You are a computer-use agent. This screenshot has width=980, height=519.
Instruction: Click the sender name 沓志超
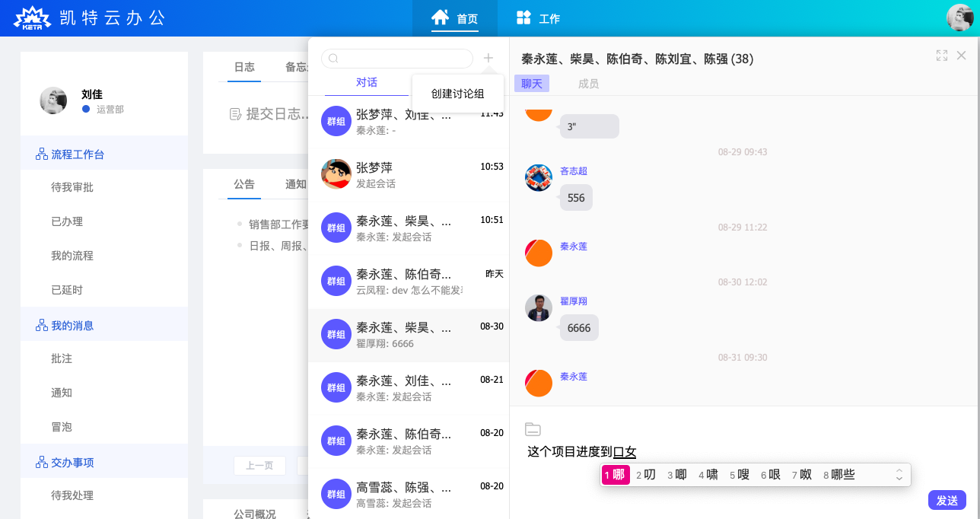click(574, 171)
